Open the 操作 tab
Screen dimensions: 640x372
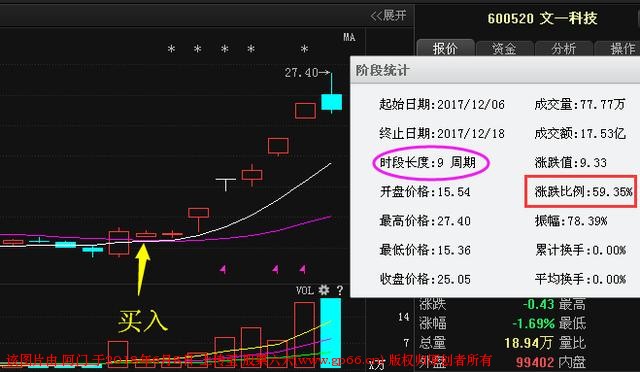(619, 48)
